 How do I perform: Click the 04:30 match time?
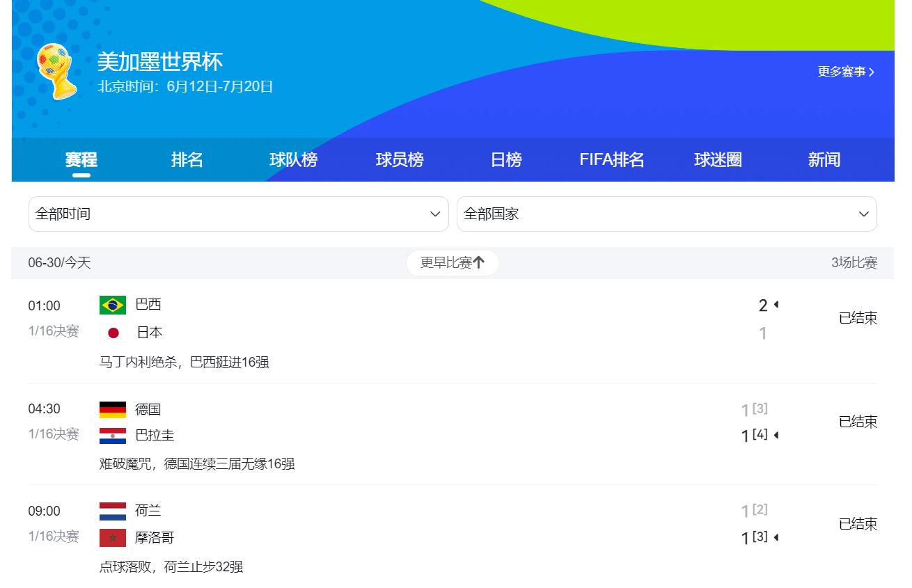(x=45, y=409)
